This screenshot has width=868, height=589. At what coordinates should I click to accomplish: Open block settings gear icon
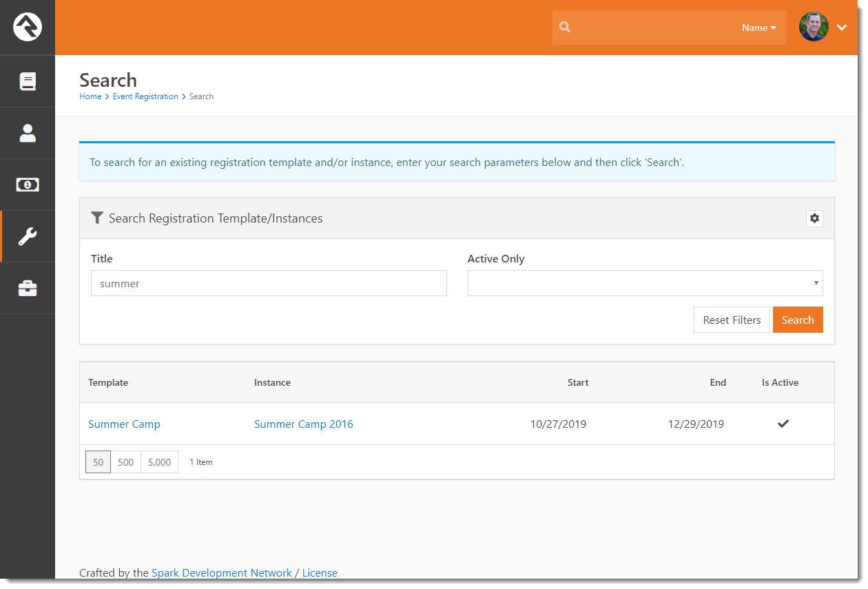coord(815,218)
